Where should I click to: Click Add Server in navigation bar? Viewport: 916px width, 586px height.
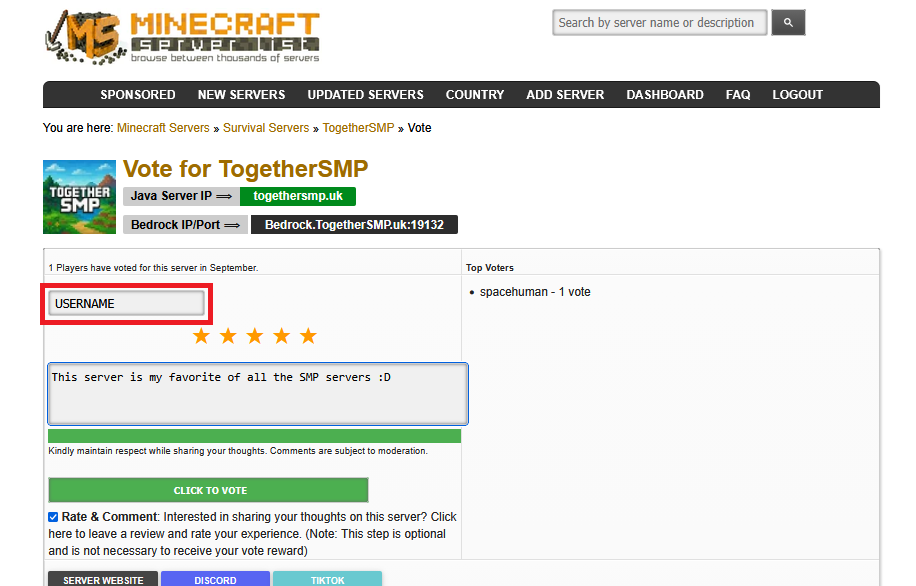[x=565, y=95]
